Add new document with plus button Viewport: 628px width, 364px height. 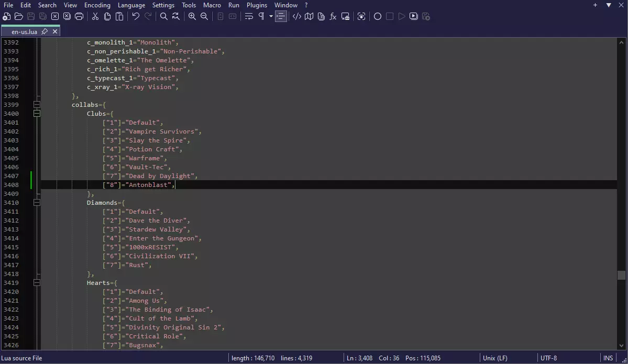[x=595, y=5]
